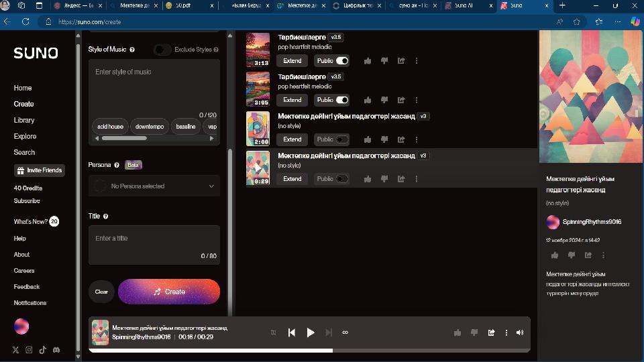Share the playing track from player bar
644x362 pixels.
(491, 333)
